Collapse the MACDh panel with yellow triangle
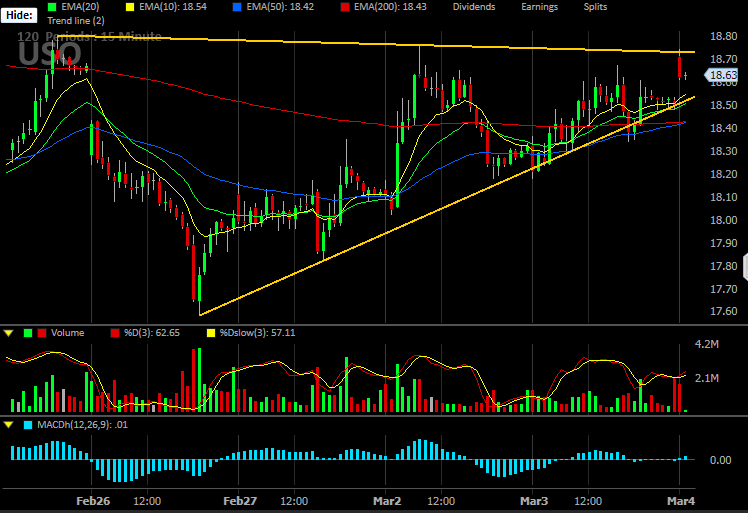This screenshot has width=748, height=513. click(x=9, y=425)
